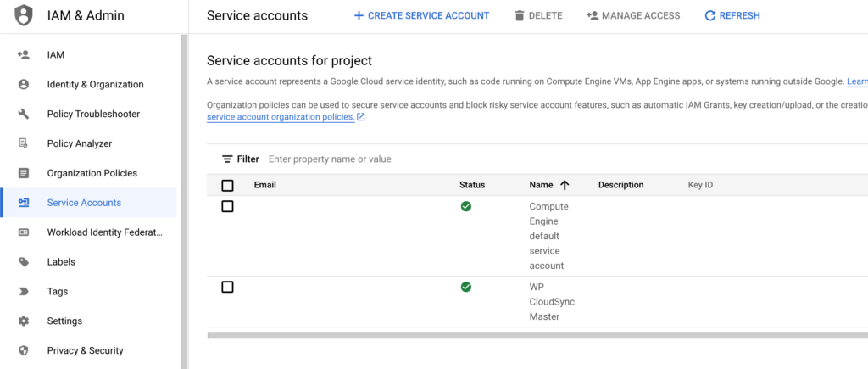The image size is (868, 369).
Task: Click the WP CloudSync Master status checkmark
Action: point(466,287)
